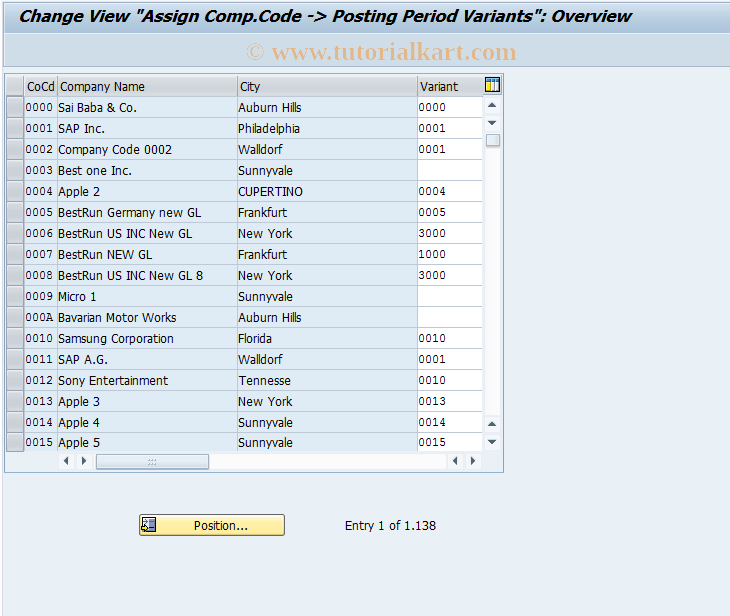This screenshot has width=730, height=616.
Task: Click the City column header
Action: (327, 87)
